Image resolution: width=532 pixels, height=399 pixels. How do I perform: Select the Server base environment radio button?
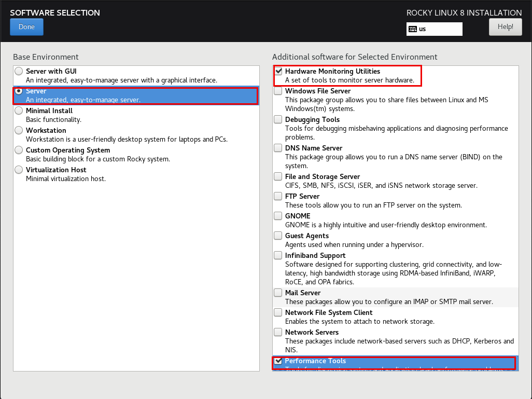point(19,91)
